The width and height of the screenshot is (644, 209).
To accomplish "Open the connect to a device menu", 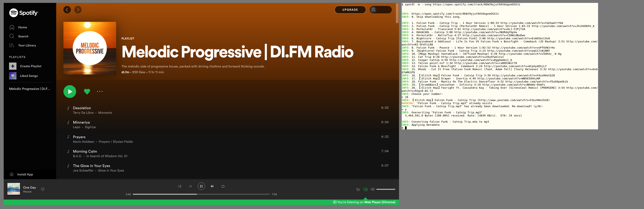I will point(365,189).
